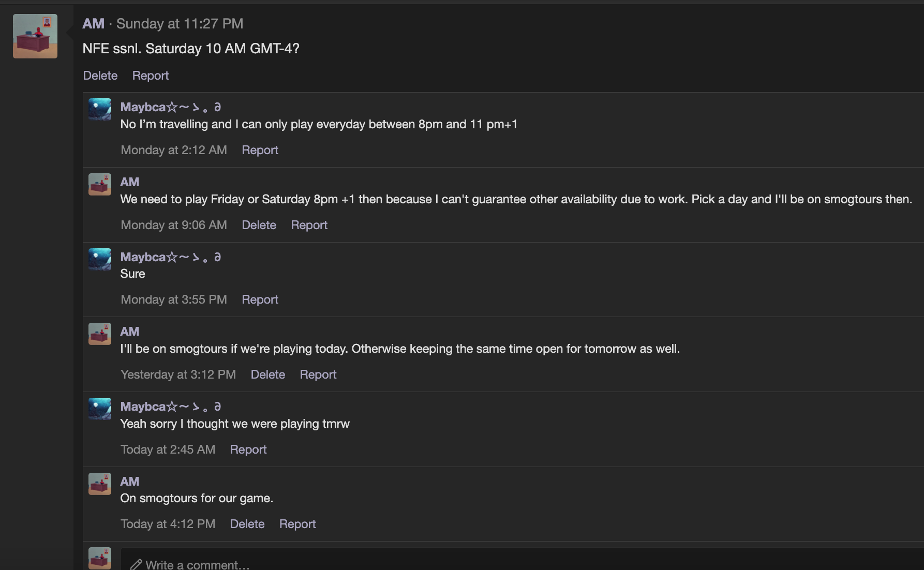Click AM's avatar beside the Yesterday 3:12 PM comment

point(100,334)
